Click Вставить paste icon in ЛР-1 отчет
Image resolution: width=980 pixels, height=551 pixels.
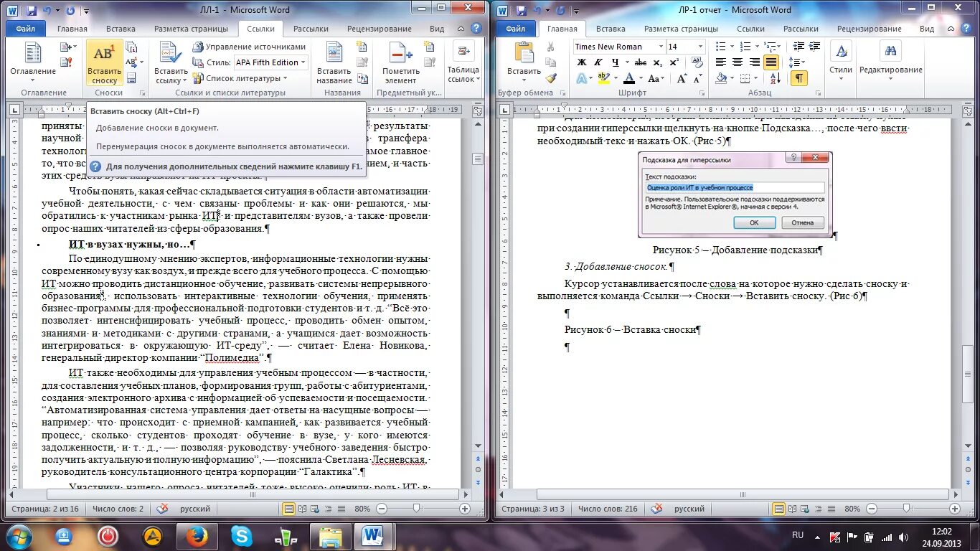click(524, 53)
